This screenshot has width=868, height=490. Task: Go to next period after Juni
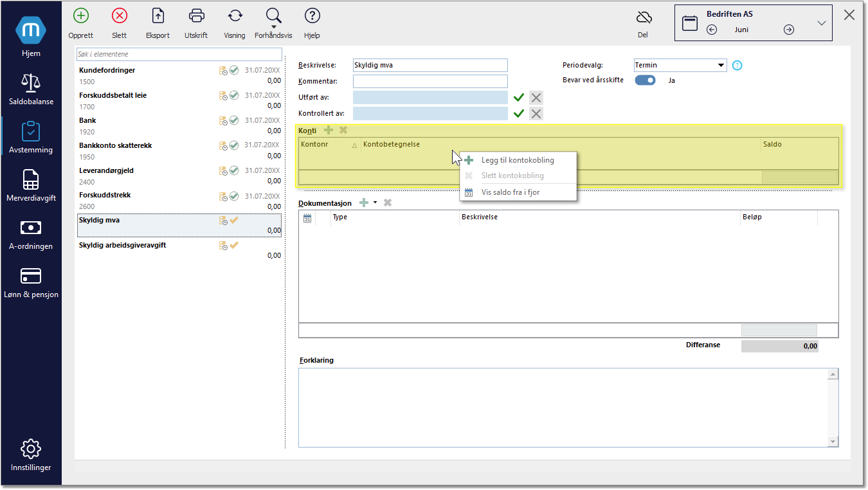[x=789, y=30]
